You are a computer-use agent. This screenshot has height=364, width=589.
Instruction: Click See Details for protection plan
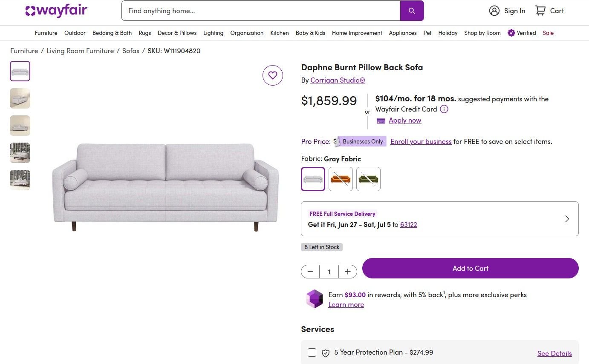coord(554,353)
